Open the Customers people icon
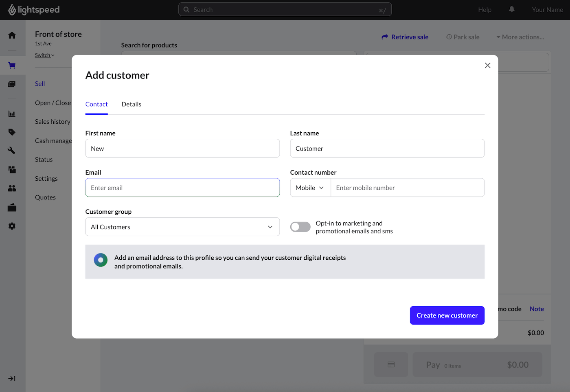The image size is (570, 392). (x=12, y=188)
